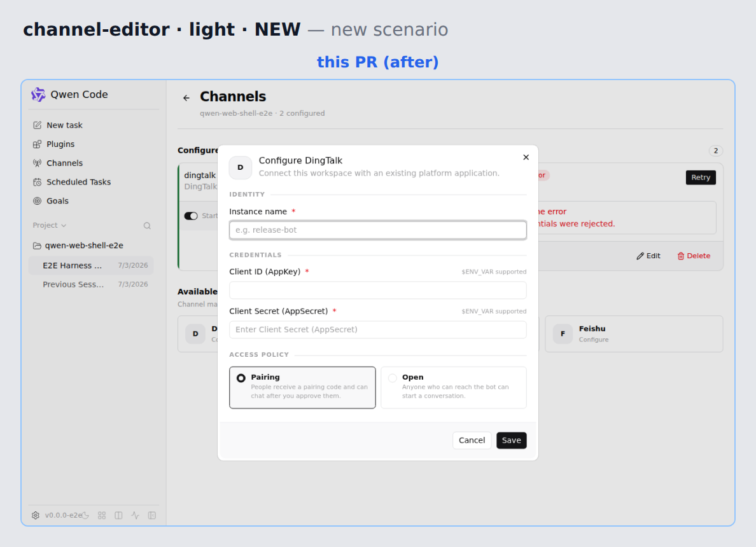Click the Client Secret (AppSecret) field

click(377, 329)
